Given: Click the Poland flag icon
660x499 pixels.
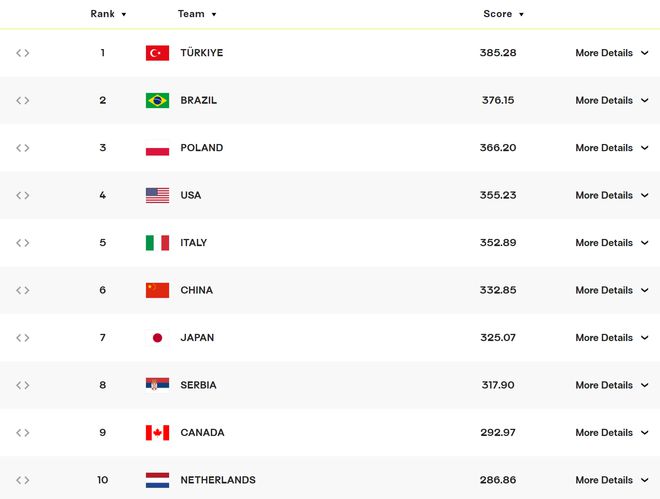Looking at the screenshot, I should 157,148.
